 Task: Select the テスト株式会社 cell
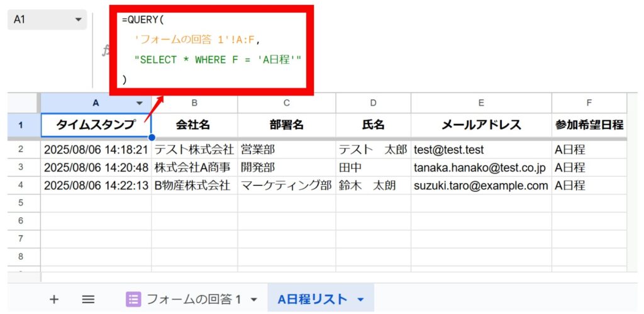(x=194, y=150)
